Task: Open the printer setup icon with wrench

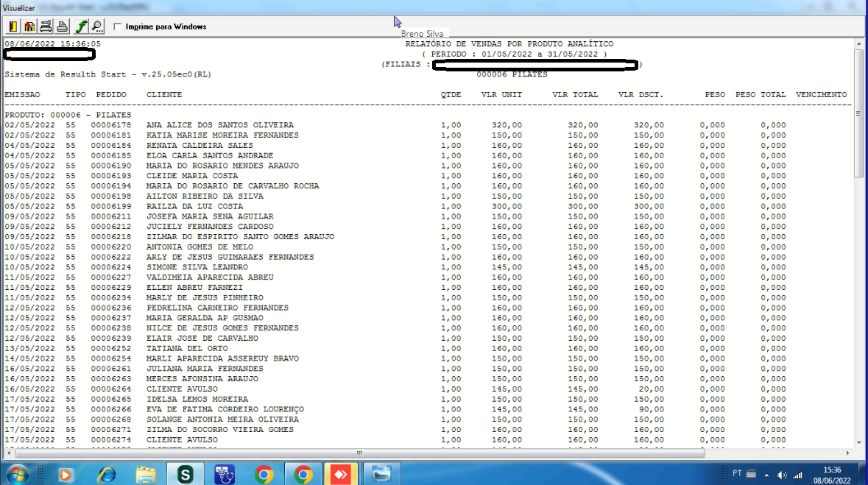Action: pyautogui.click(x=46, y=26)
